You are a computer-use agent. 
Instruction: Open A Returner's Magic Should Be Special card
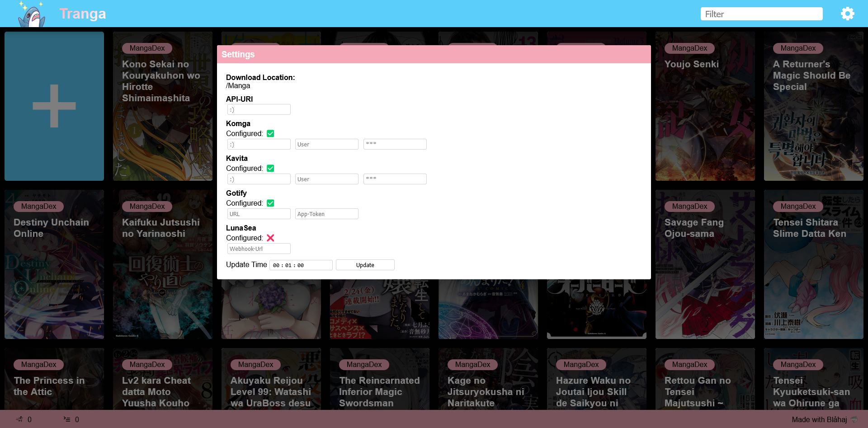tap(814, 106)
